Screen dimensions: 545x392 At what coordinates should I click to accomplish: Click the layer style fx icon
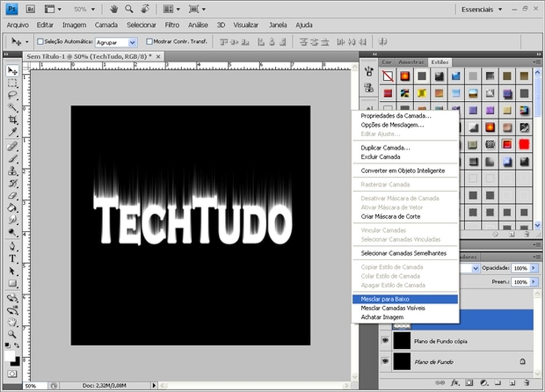pyautogui.click(x=455, y=382)
